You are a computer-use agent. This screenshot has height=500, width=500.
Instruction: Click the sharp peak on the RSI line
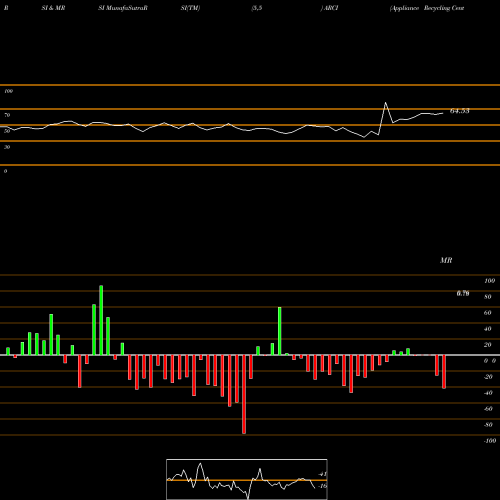386,103
